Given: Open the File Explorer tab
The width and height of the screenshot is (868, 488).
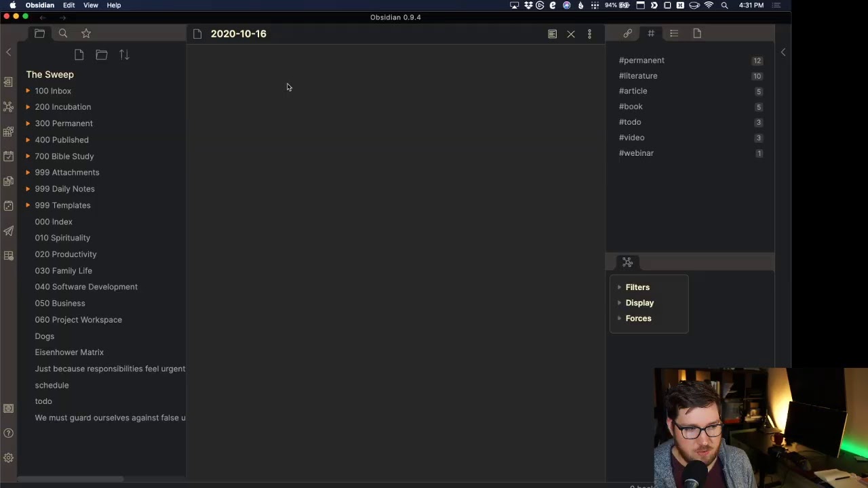Looking at the screenshot, I should point(39,33).
